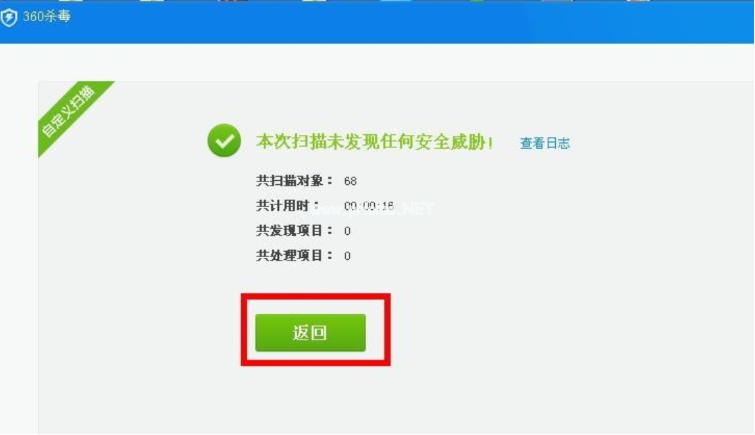
Task: Select the 共计用时 label
Action: point(287,206)
